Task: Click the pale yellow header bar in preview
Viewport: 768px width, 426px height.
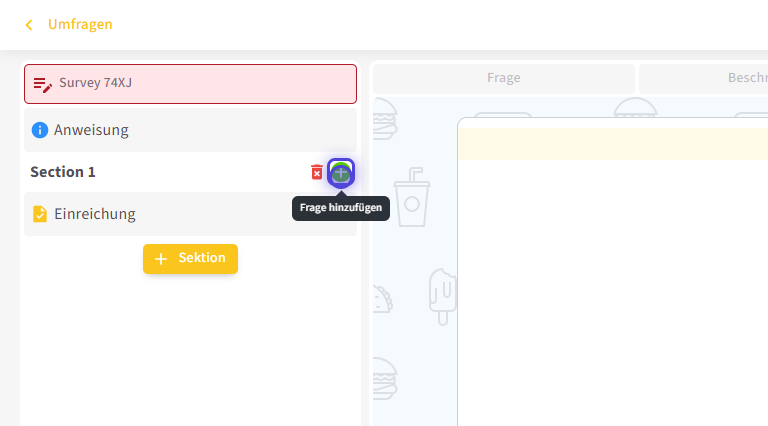Action: point(612,143)
